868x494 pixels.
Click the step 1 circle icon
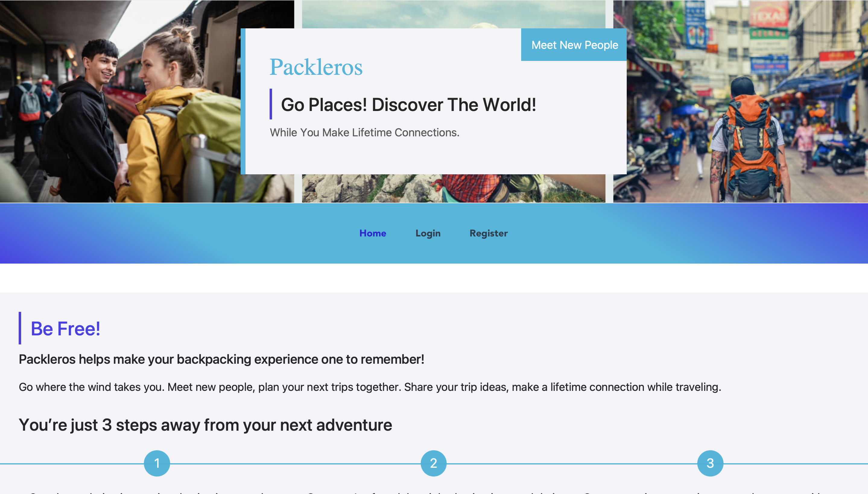[x=157, y=463]
